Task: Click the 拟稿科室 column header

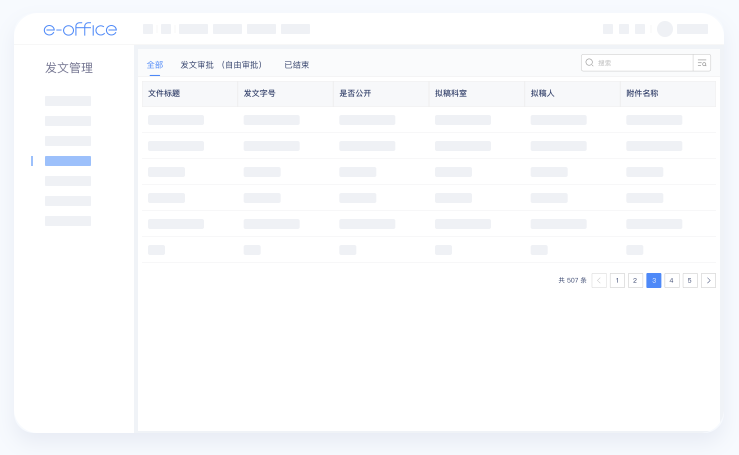Action: pos(451,93)
